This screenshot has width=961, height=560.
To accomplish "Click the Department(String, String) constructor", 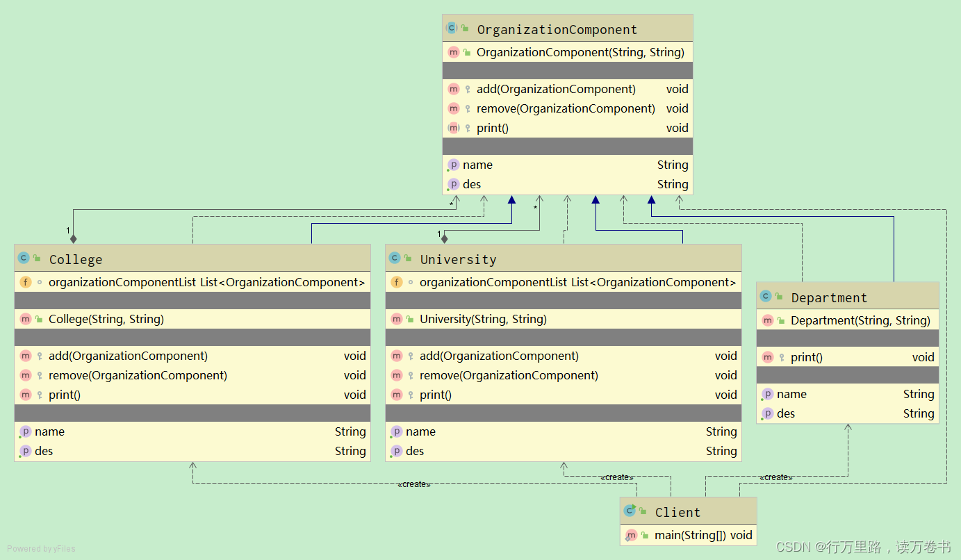I will coord(860,320).
